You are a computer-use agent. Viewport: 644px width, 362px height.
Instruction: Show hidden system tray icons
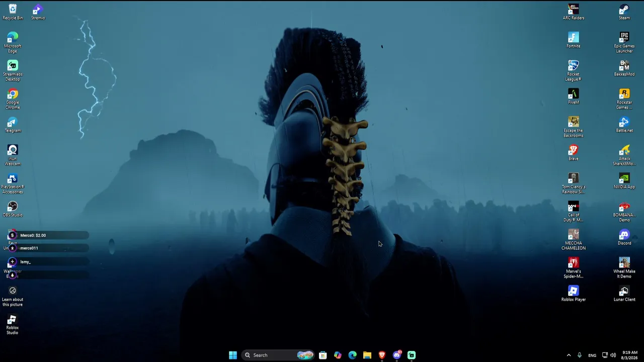point(569,355)
